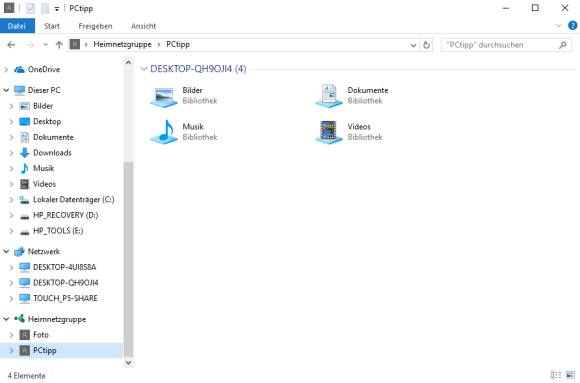Click the refresh button beside address bar
The width and height of the screenshot is (580, 383).
click(426, 45)
